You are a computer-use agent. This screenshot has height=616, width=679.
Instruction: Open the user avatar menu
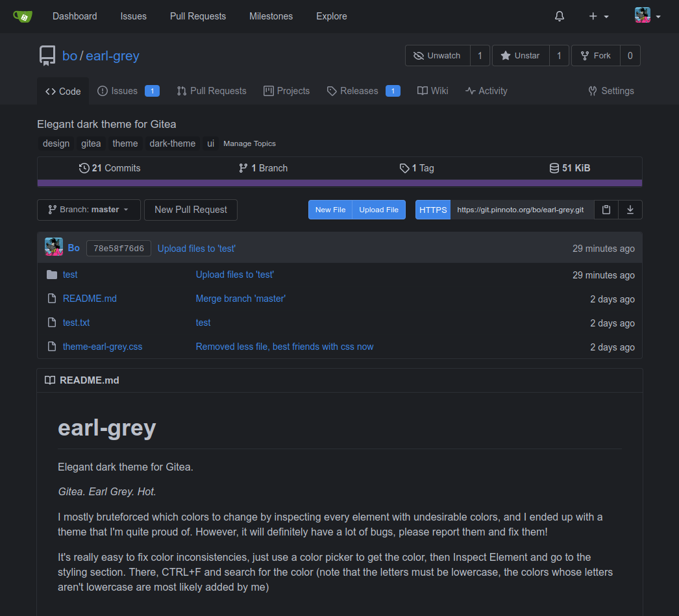coord(647,16)
